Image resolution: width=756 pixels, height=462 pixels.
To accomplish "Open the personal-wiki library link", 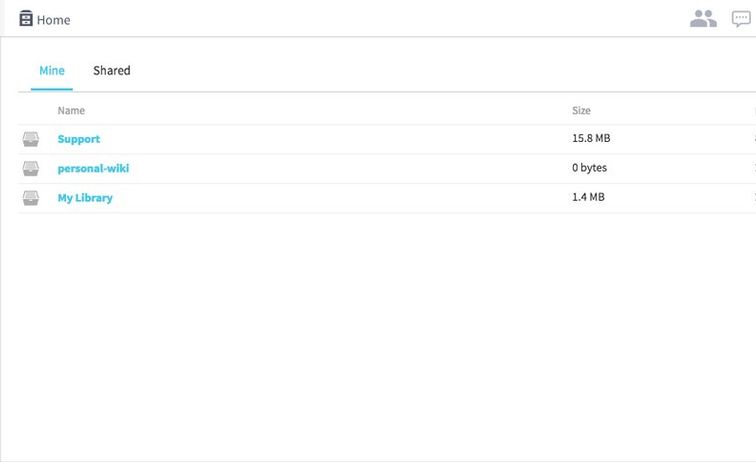I will (93, 168).
